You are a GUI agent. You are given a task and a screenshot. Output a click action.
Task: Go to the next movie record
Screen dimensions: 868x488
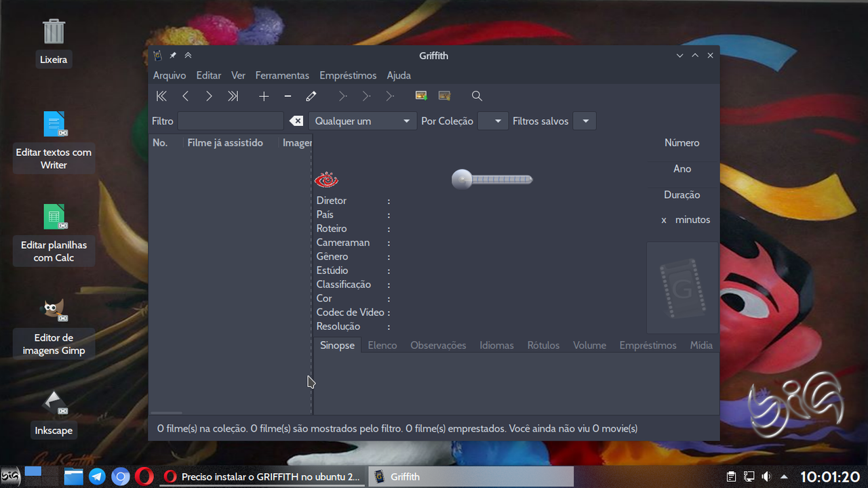(x=209, y=96)
